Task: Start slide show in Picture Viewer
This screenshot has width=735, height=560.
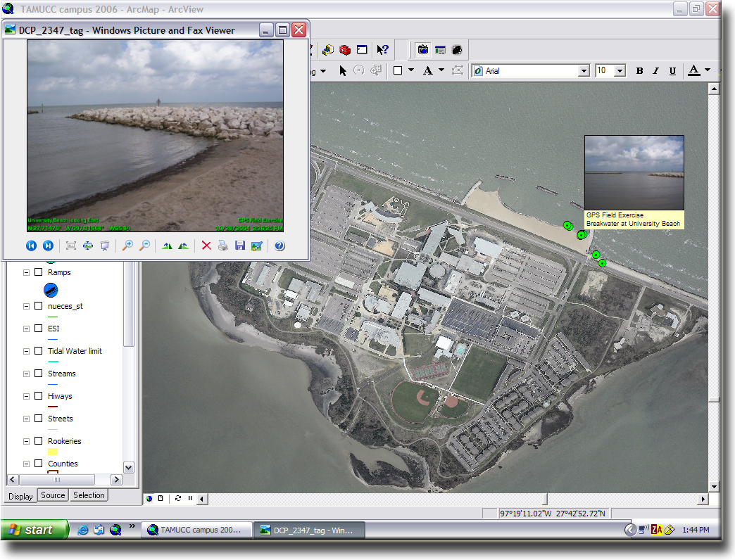Action: point(105,246)
